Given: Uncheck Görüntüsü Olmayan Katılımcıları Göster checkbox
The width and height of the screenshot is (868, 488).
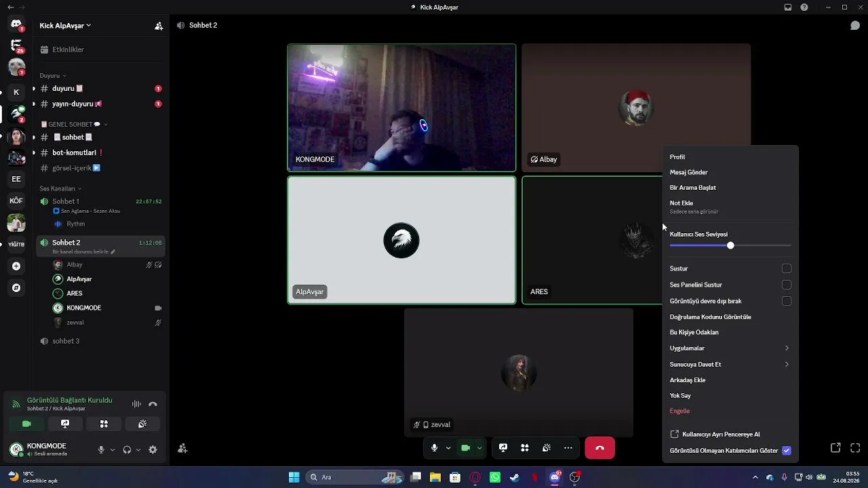Looking at the screenshot, I should coord(787,451).
